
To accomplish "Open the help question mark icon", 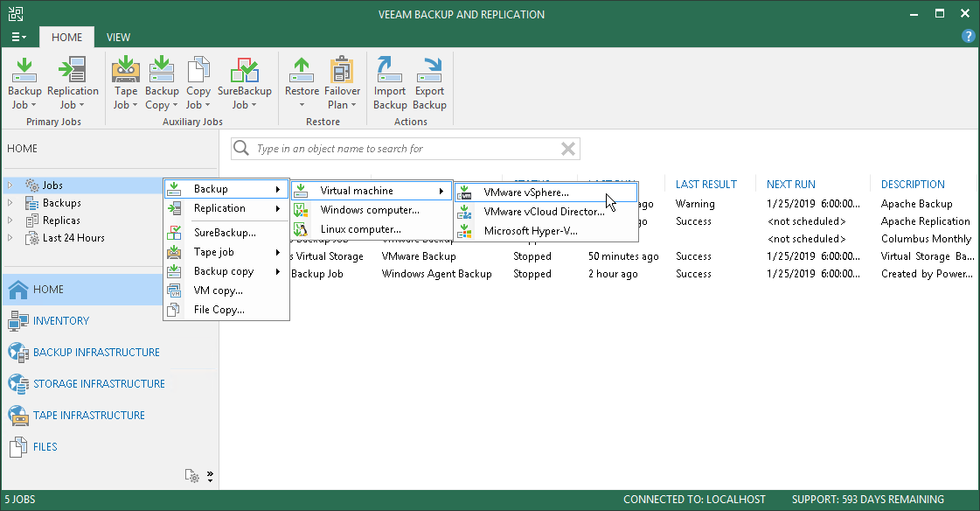I will (x=968, y=36).
